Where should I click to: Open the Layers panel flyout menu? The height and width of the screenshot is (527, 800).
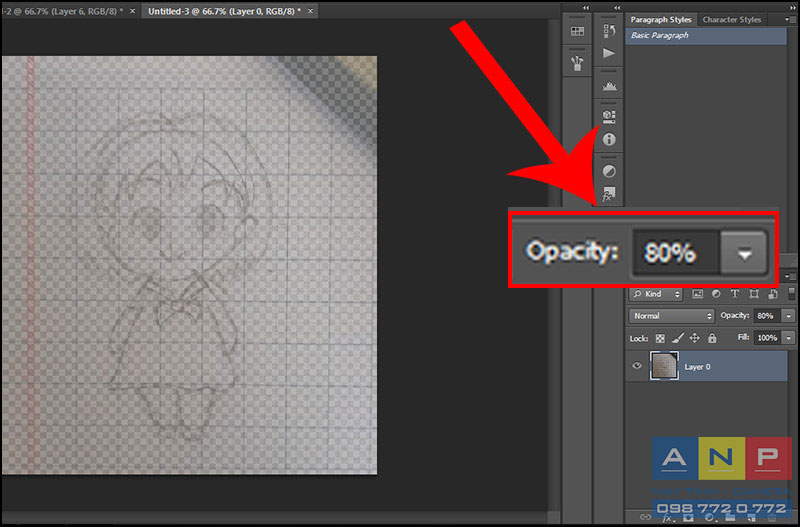click(790, 276)
